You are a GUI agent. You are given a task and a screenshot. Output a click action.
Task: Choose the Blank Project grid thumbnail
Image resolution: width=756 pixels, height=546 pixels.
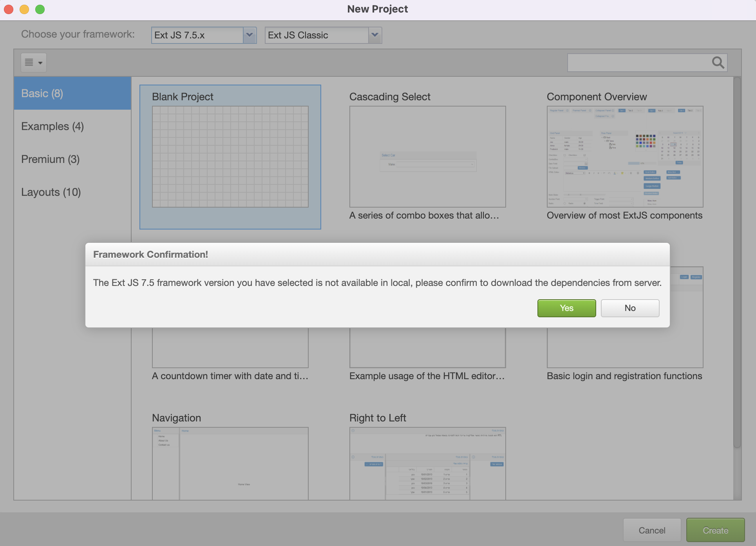click(x=230, y=157)
